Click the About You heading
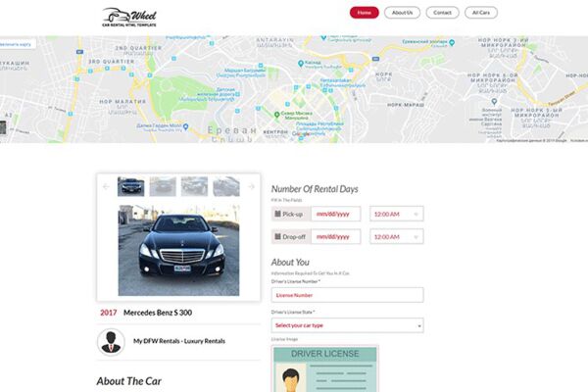588x392 pixels. pyautogui.click(x=290, y=263)
